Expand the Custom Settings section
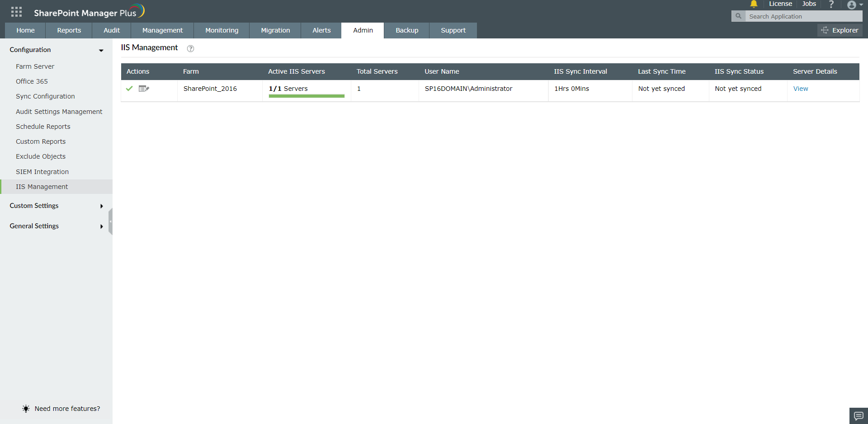 click(x=102, y=206)
